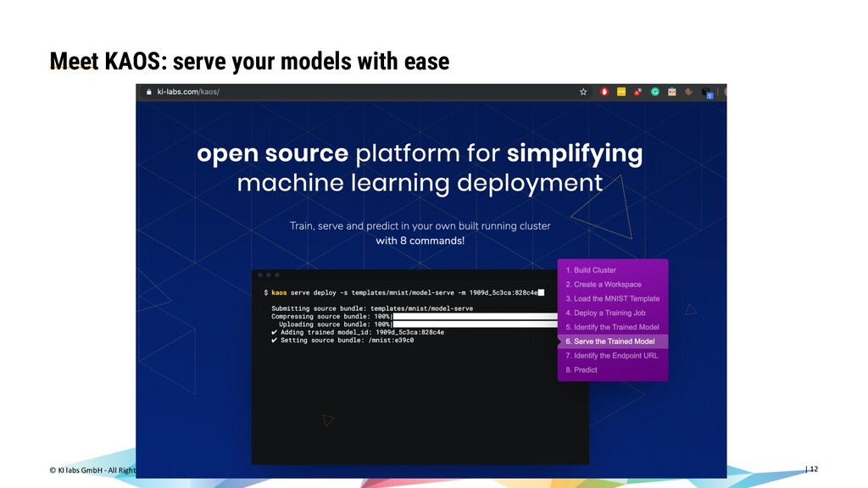Click the 'open source platform' headline
Image resolution: width=868 pixels, height=488 pixels.
pyautogui.click(x=420, y=169)
